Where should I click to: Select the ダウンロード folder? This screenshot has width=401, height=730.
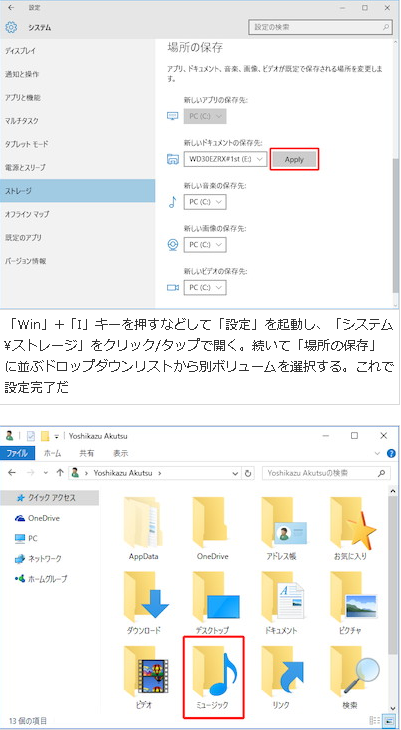pos(144,602)
